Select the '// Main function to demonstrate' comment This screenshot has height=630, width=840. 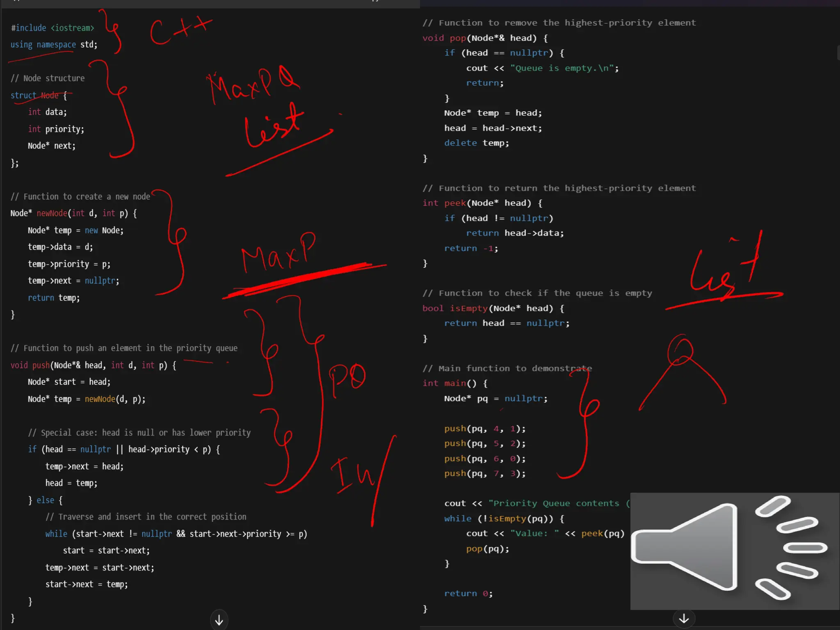pyautogui.click(x=507, y=368)
